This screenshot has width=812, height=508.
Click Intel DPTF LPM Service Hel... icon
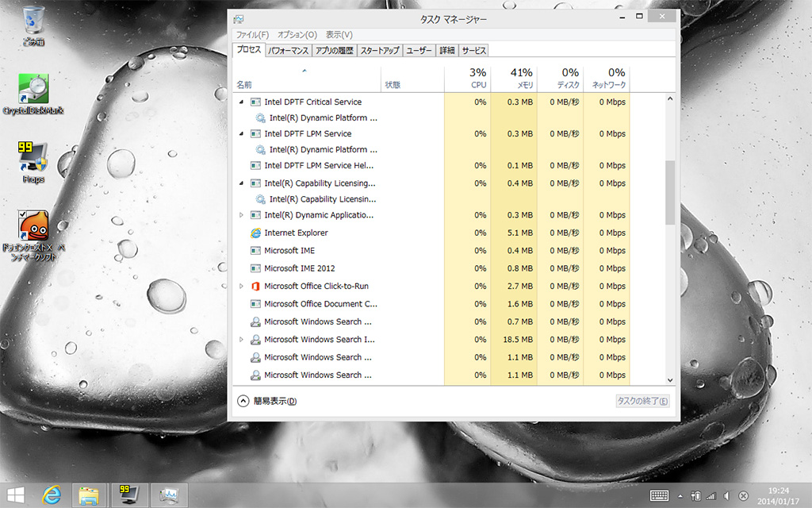255,166
